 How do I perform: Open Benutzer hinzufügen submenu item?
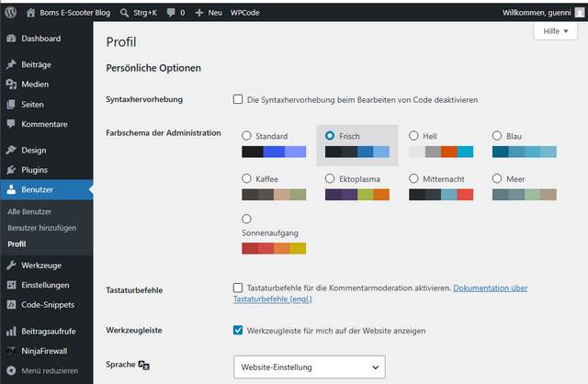(x=41, y=228)
